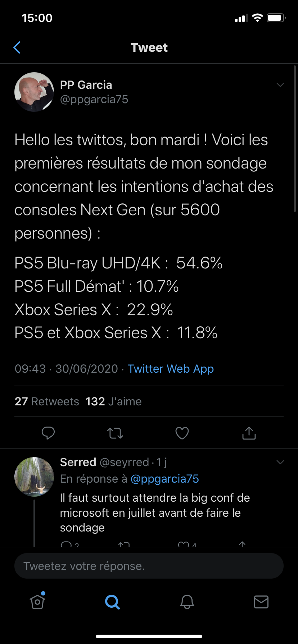Open the Twitter Web App source link
Viewport: 298px width, 644px height.
click(171, 369)
